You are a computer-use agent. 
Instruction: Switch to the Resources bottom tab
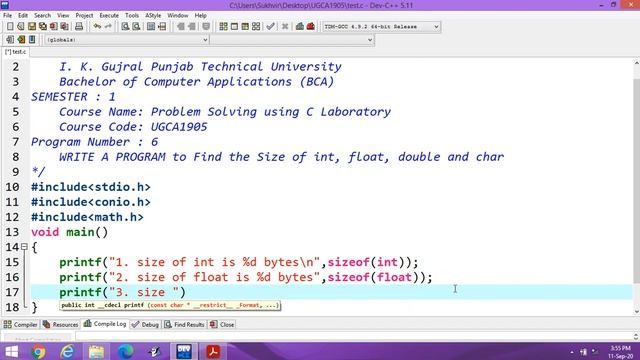coord(60,324)
